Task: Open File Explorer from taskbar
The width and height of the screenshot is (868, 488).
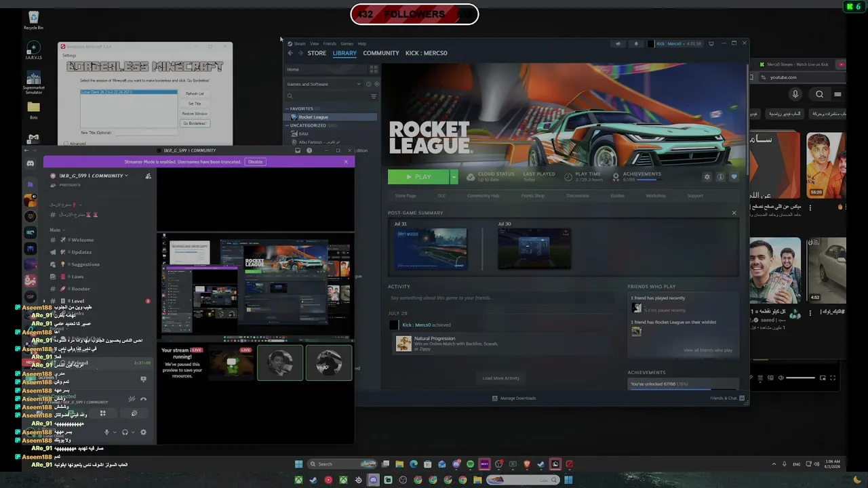Action: coord(399,464)
